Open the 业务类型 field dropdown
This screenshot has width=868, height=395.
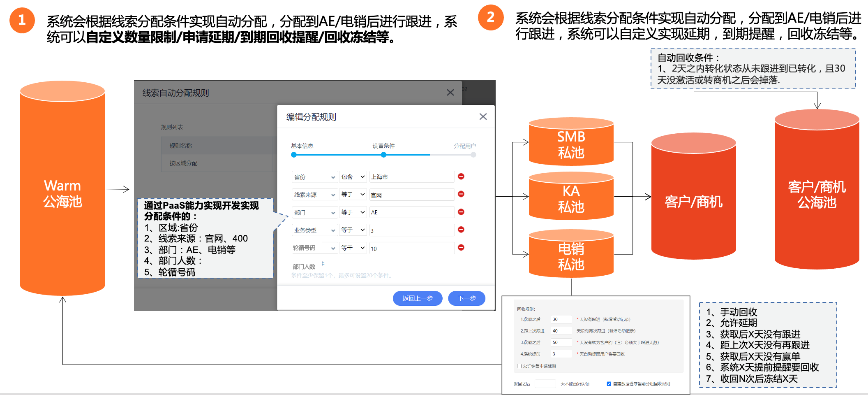point(314,230)
